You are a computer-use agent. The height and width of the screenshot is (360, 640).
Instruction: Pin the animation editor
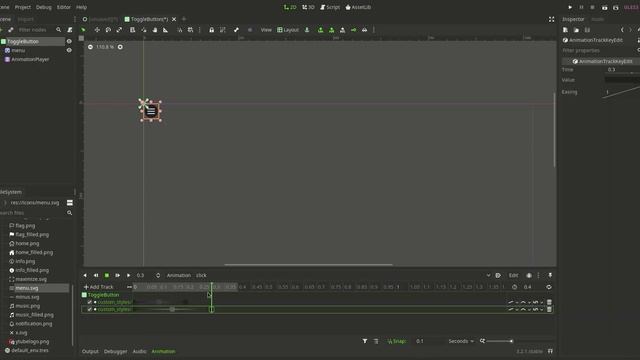[x=550, y=276]
